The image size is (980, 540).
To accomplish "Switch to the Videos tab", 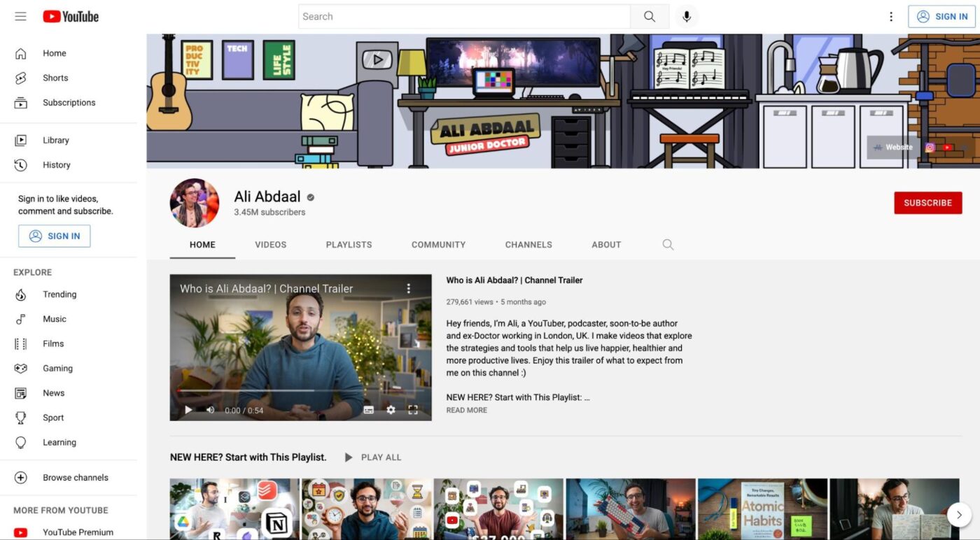I will 270,245.
